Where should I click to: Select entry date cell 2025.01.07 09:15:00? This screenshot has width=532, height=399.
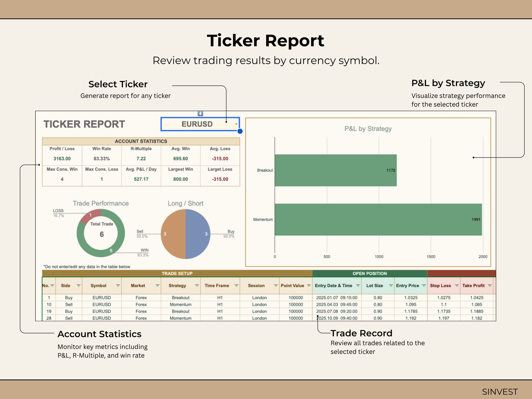pyautogui.click(x=337, y=298)
